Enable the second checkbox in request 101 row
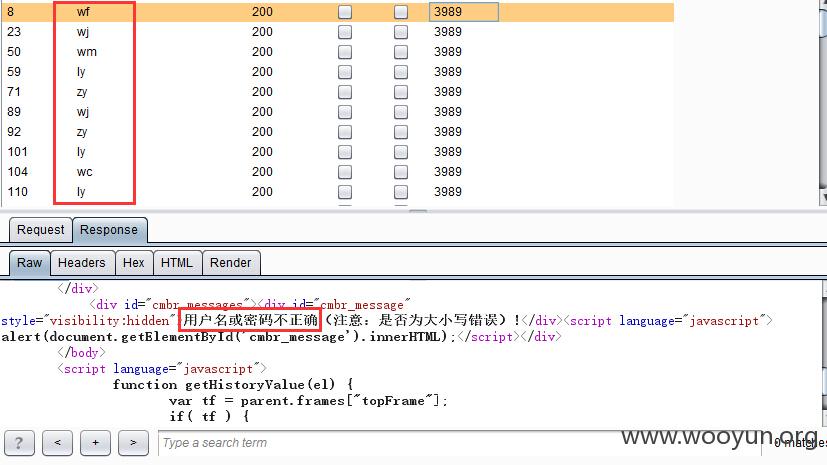827x465 pixels. pyautogui.click(x=401, y=152)
